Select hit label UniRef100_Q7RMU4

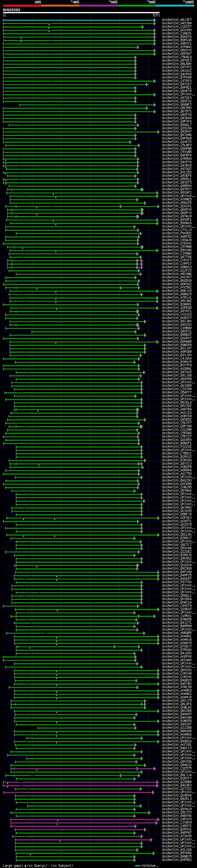(x=177, y=159)
